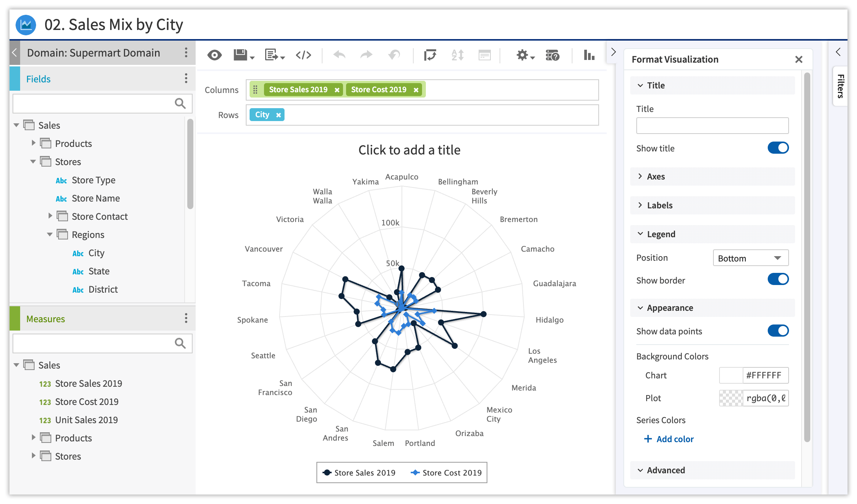The height and width of the screenshot is (504, 857).
Task: Collapse the Legend section
Action: coord(712,234)
